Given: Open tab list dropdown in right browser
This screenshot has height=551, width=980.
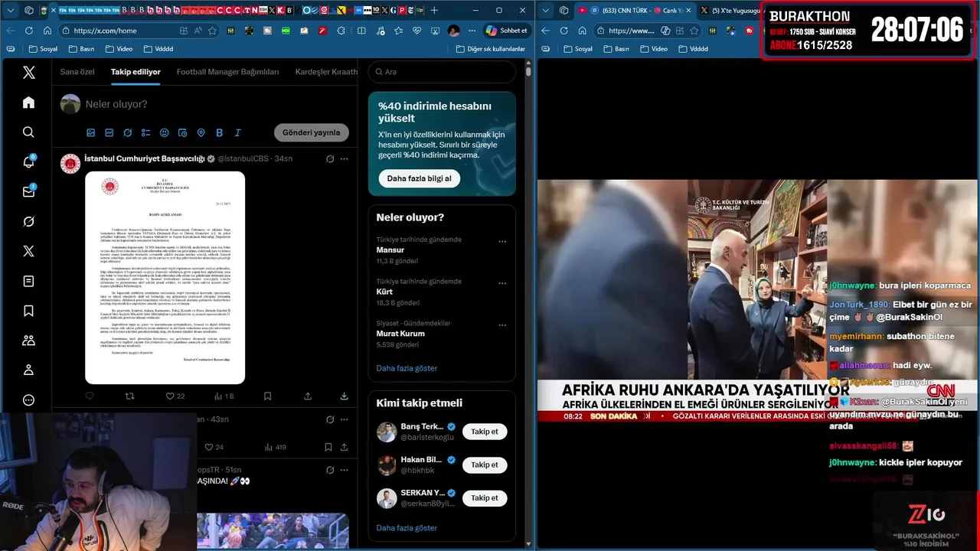Looking at the screenshot, I should [546, 10].
